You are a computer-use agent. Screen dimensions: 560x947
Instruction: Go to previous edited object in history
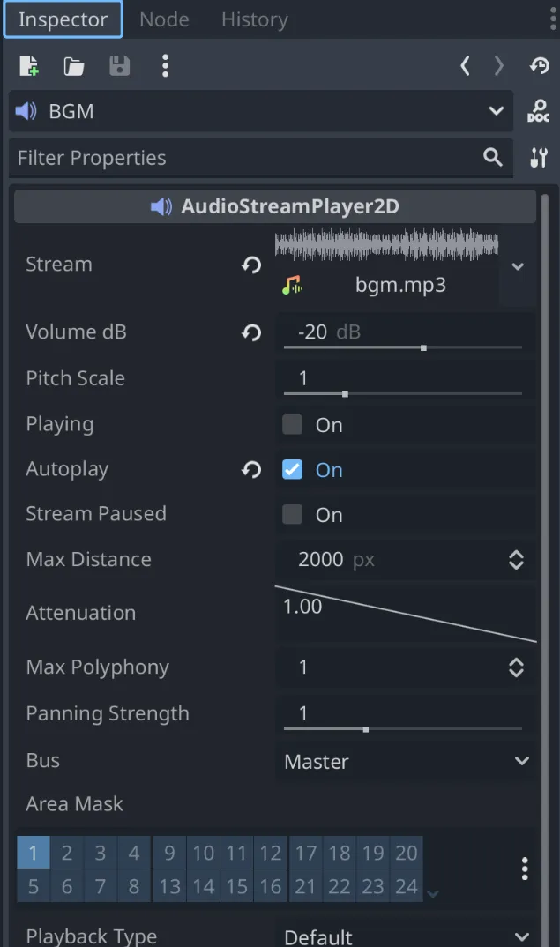point(465,65)
